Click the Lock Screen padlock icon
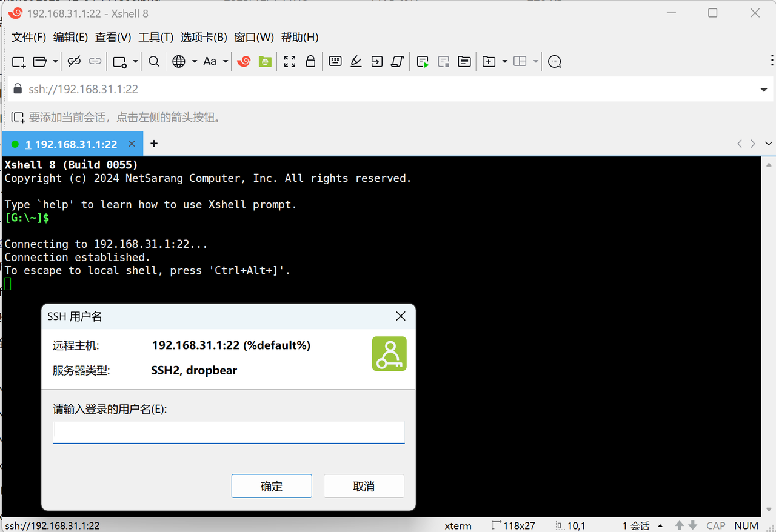Screen dimensions: 776x532 click(x=310, y=61)
